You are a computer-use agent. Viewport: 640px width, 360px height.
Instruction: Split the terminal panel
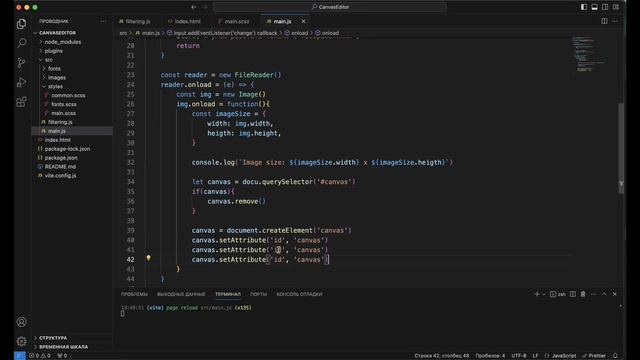click(573, 294)
